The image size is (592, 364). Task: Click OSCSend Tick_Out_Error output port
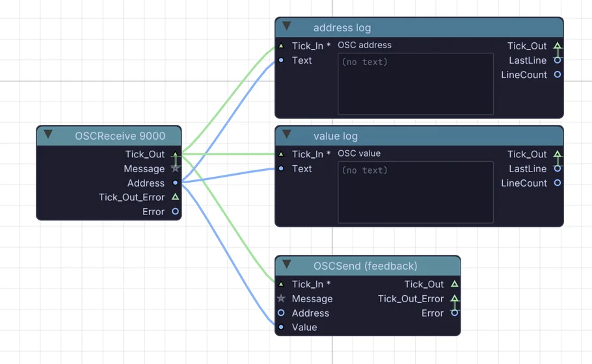click(x=455, y=298)
